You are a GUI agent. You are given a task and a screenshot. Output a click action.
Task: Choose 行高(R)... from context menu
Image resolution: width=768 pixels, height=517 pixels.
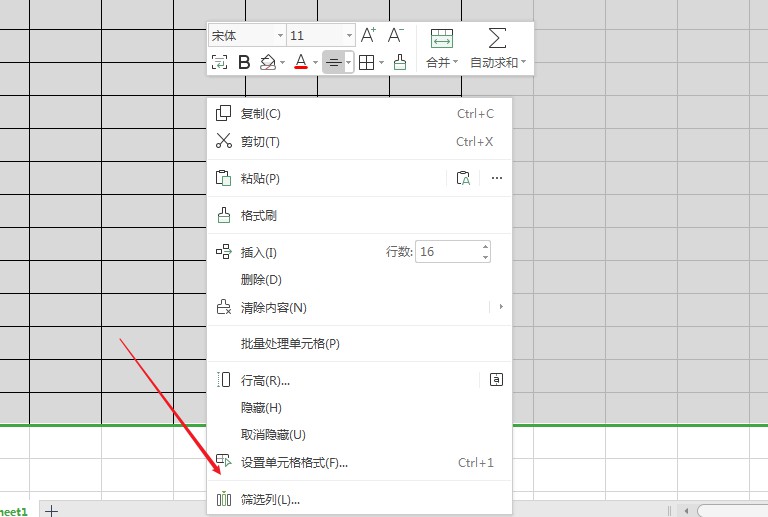click(x=343, y=380)
